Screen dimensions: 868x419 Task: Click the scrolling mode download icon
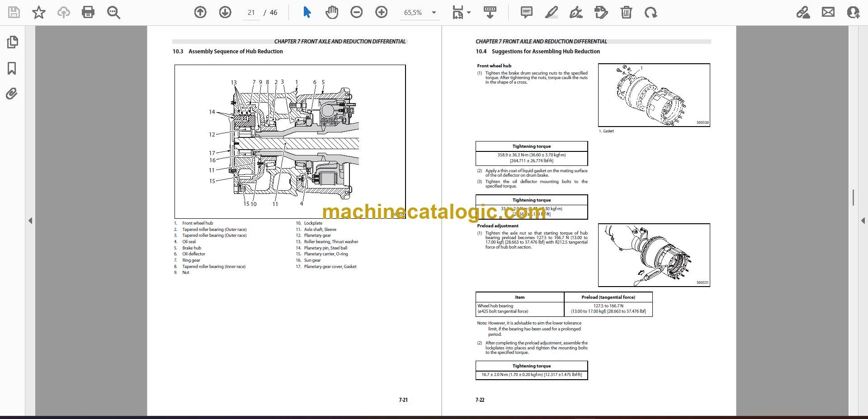[490, 12]
